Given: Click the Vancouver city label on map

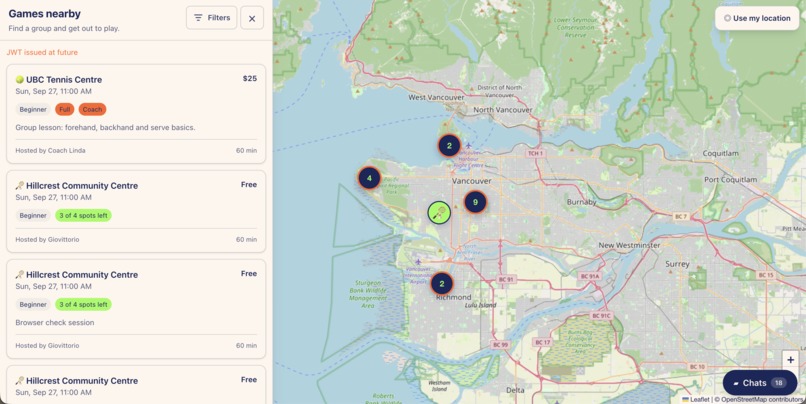Looking at the screenshot, I should point(472,181).
